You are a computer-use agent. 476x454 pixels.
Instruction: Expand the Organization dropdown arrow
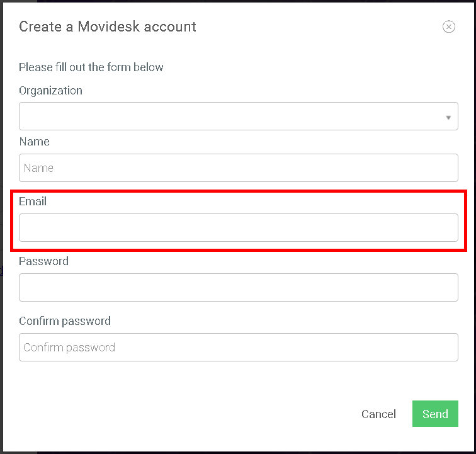[448, 118]
